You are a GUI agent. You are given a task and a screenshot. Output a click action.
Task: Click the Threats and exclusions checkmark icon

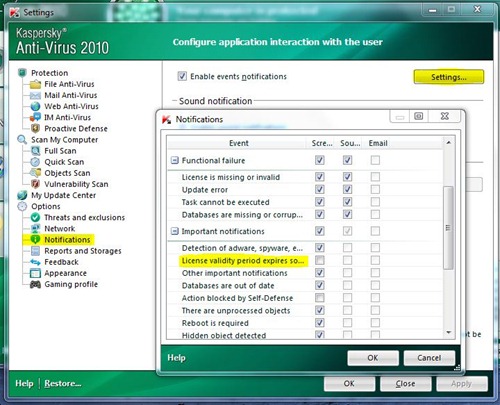35,217
